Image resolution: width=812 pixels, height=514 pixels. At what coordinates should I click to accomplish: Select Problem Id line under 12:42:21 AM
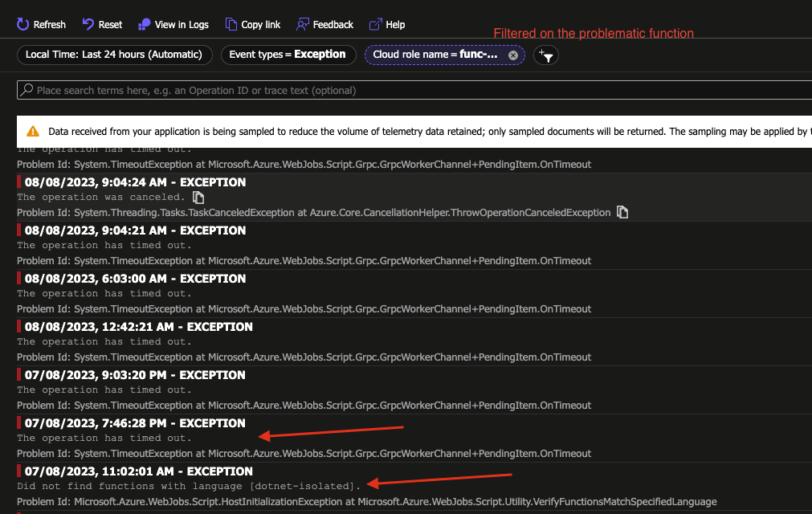(304, 357)
